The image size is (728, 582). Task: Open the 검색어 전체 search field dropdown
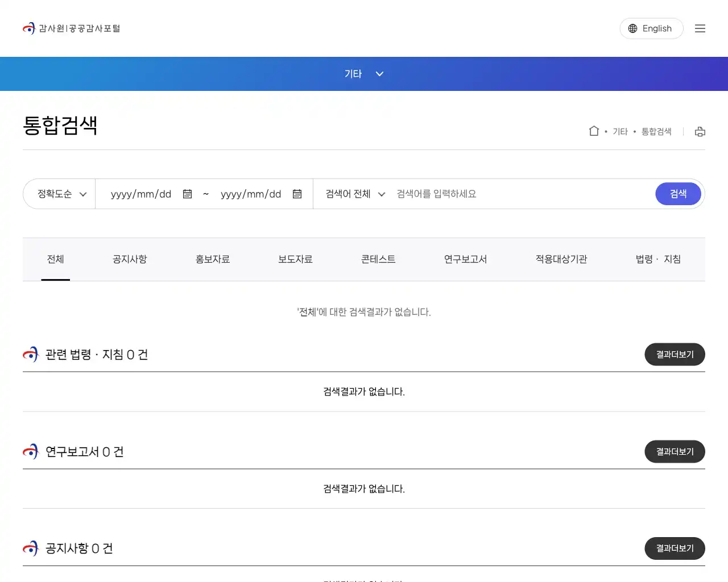[x=354, y=194]
